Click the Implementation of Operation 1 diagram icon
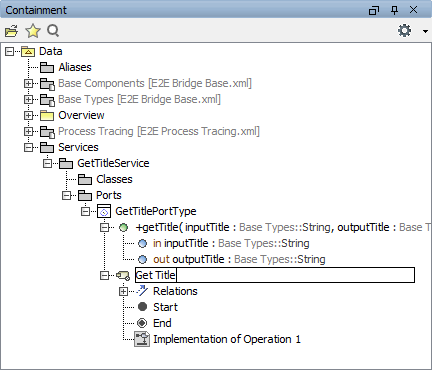 142,339
